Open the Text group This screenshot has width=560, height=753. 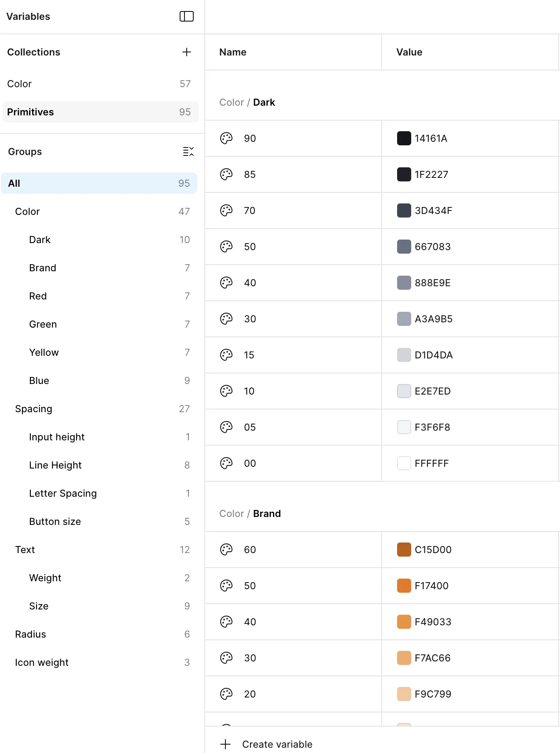coord(25,550)
